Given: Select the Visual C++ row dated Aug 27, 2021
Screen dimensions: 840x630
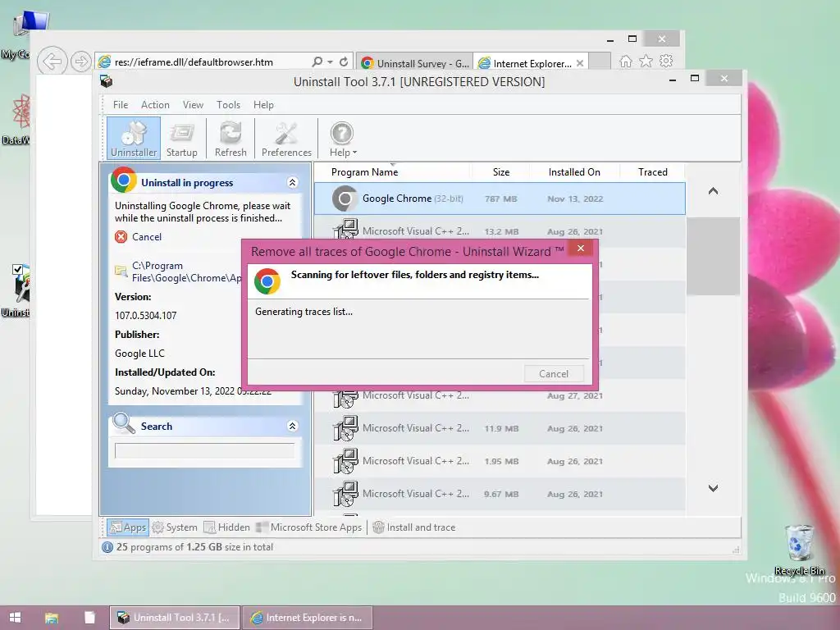Looking at the screenshot, I should click(500, 396).
